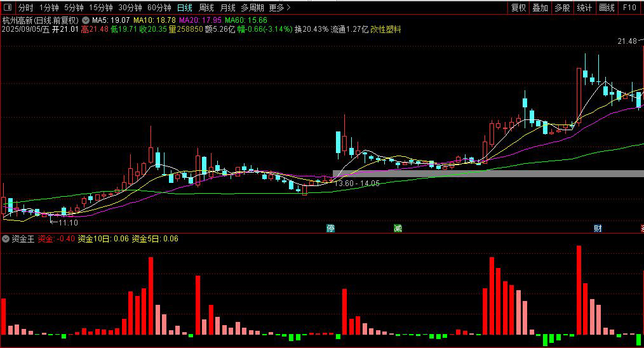Switch to 周线 weekly chart

pos(206,8)
